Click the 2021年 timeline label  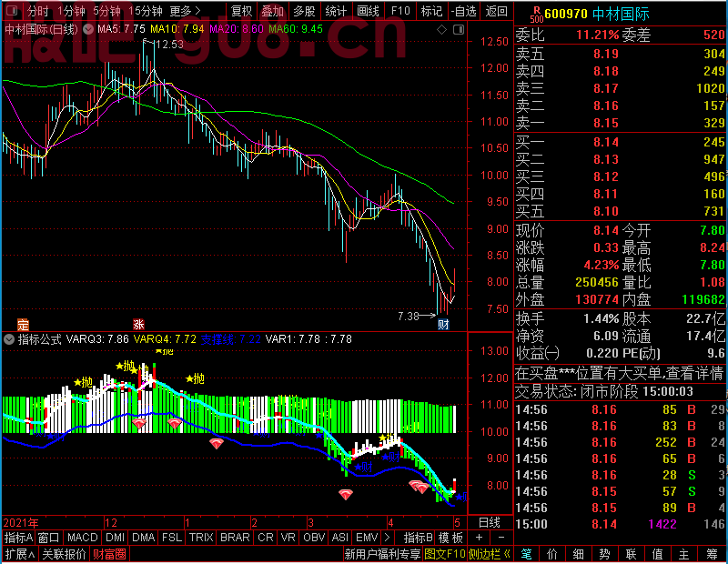point(21,523)
